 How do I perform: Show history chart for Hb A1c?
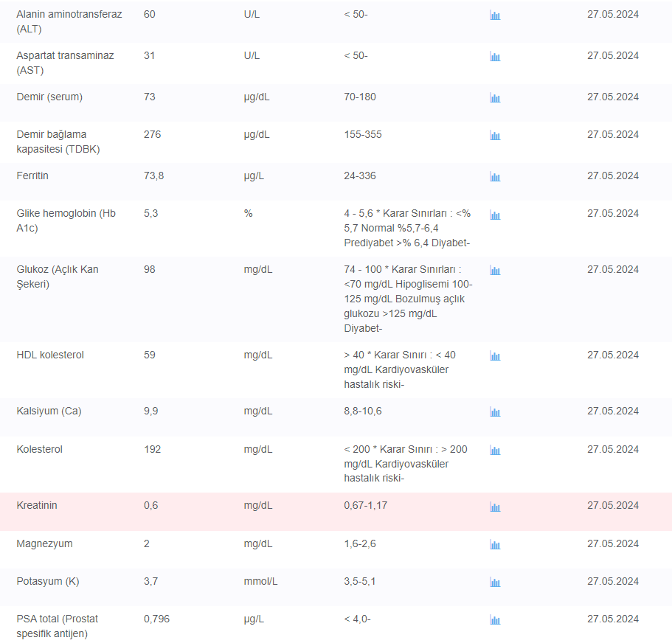click(495, 215)
